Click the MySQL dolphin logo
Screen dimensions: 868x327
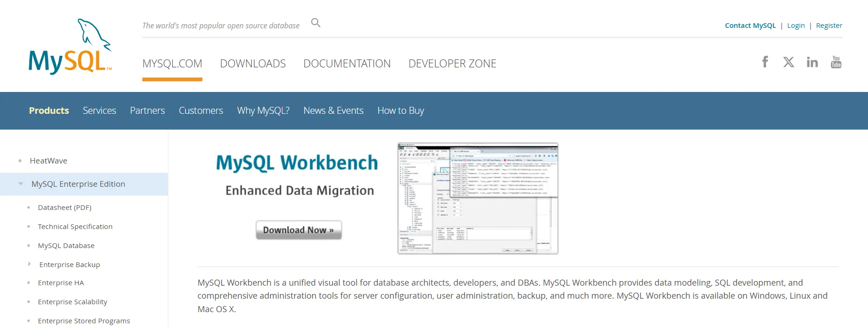pos(70,46)
